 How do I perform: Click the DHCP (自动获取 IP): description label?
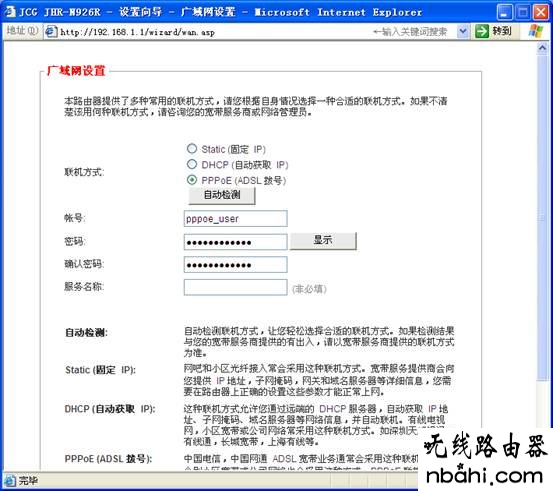pos(110,409)
